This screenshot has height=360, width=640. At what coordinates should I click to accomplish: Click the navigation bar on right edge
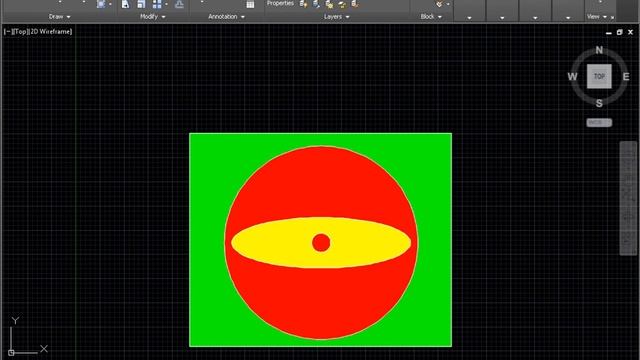pos(628,198)
